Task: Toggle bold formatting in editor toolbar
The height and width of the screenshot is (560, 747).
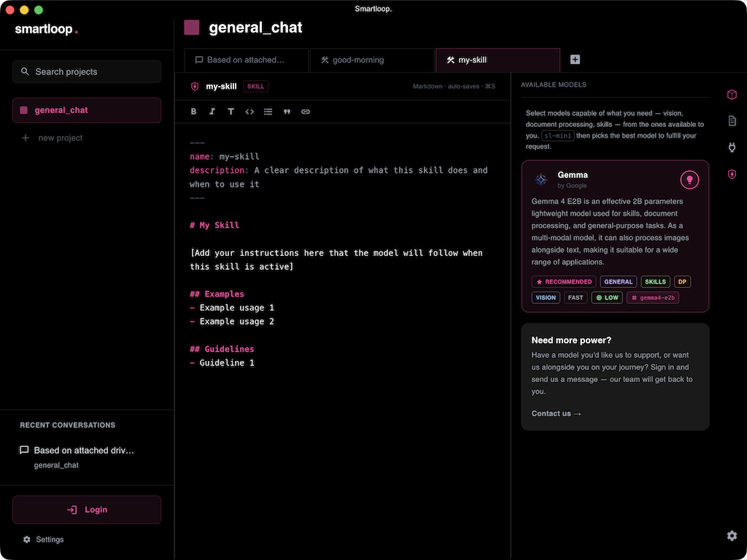Action: (x=193, y=112)
